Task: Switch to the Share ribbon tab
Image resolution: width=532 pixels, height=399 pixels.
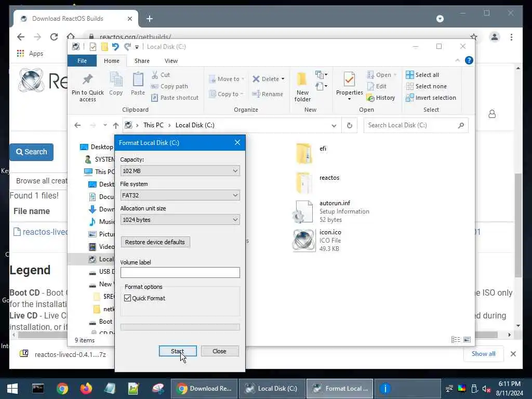Action: pyautogui.click(x=142, y=61)
